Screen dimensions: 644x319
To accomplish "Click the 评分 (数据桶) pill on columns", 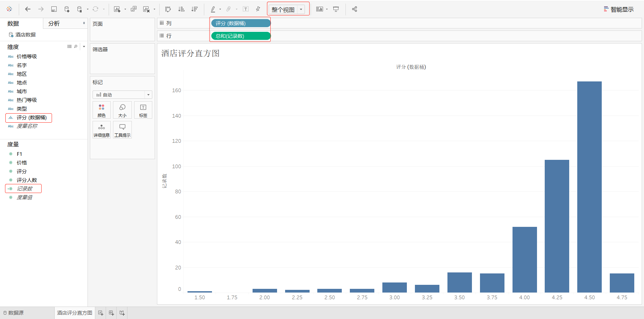I will (241, 23).
